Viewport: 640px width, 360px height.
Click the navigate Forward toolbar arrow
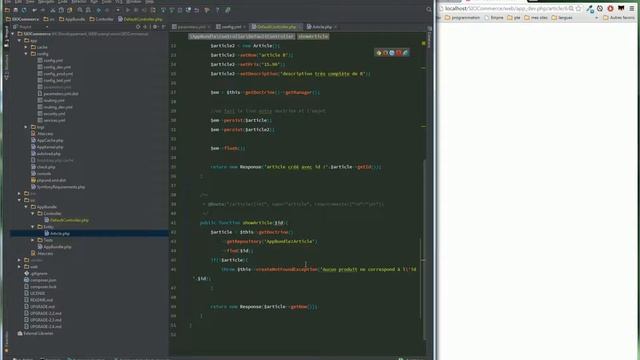click(107, 10)
